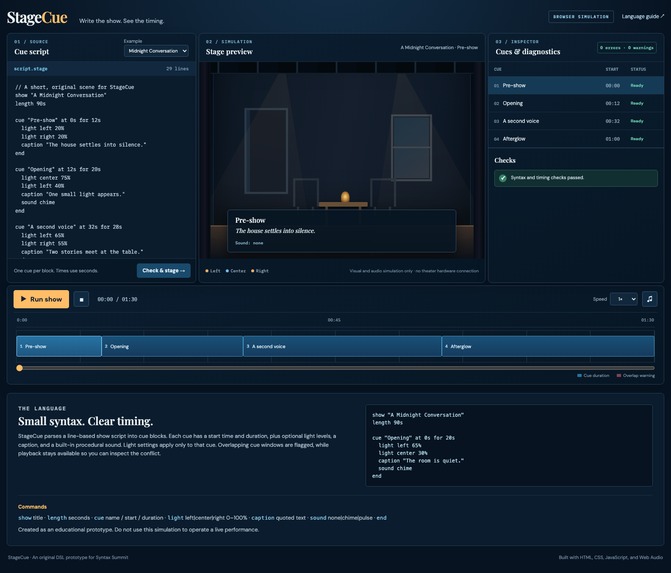Click the Left light legend dot
The image size is (671, 573).
point(207,271)
